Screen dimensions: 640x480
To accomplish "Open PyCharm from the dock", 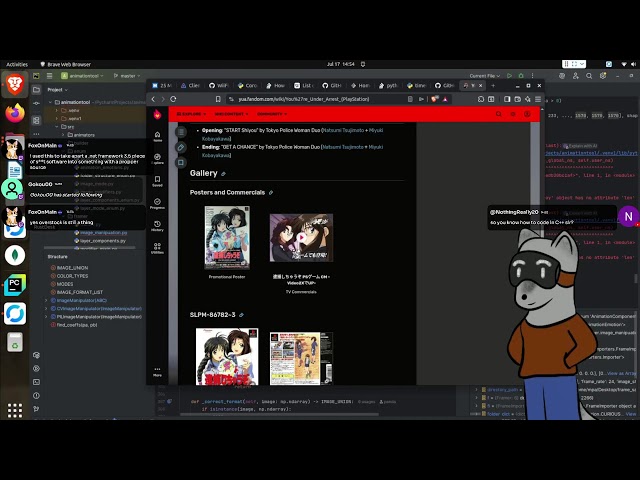I will point(15,284).
